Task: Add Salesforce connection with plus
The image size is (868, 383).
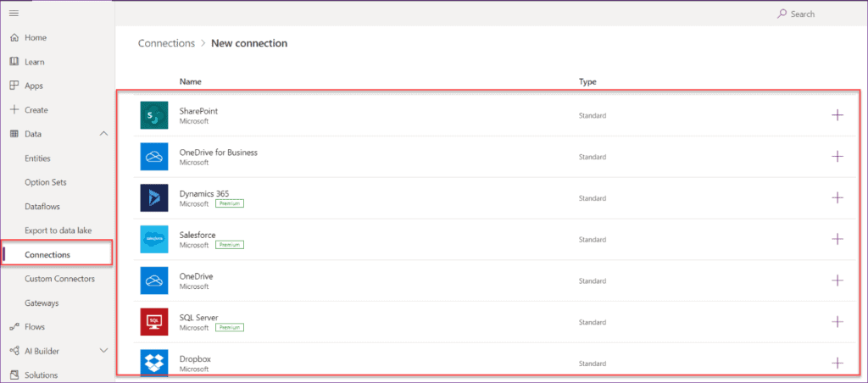Action: (837, 239)
